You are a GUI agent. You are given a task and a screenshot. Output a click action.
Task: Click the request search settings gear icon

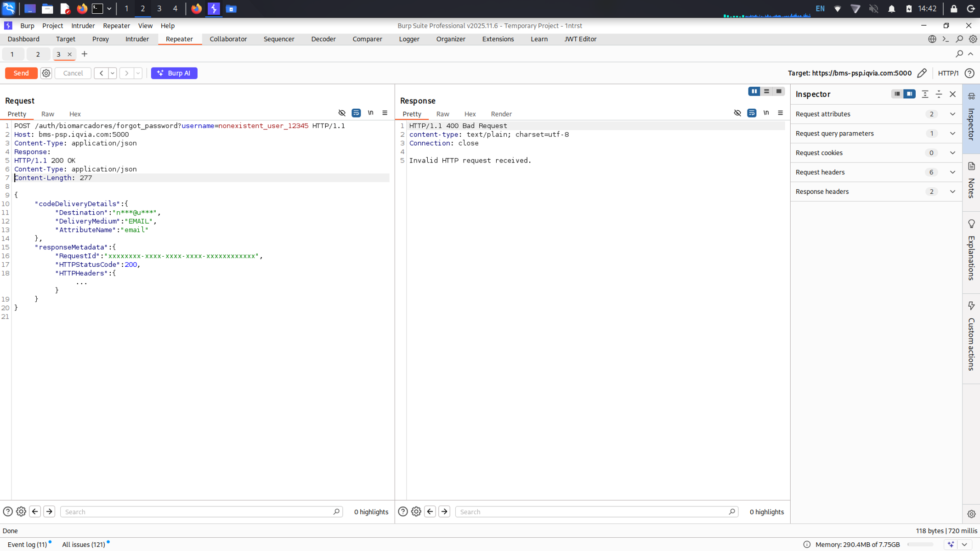pyautogui.click(x=21, y=512)
